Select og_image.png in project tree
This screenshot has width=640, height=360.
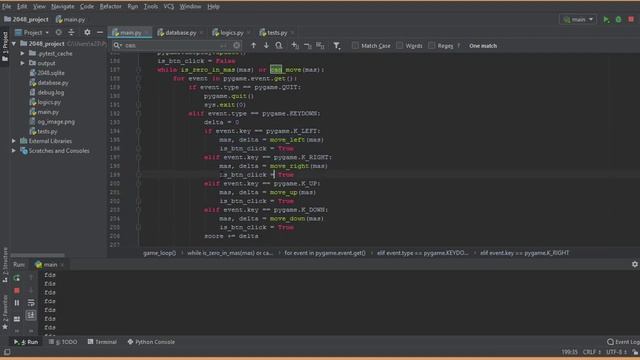click(x=52, y=122)
